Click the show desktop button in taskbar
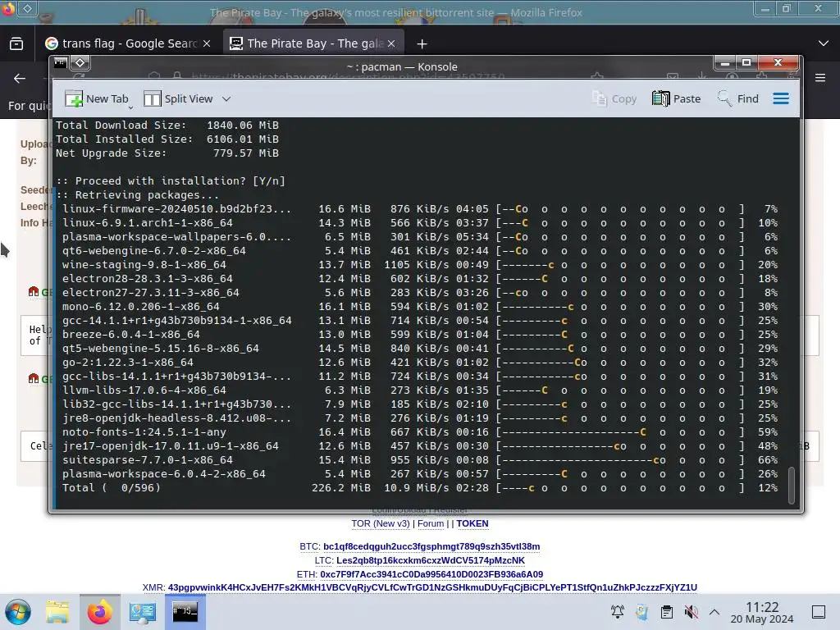This screenshot has width=840, height=630. tap(819, 612)
